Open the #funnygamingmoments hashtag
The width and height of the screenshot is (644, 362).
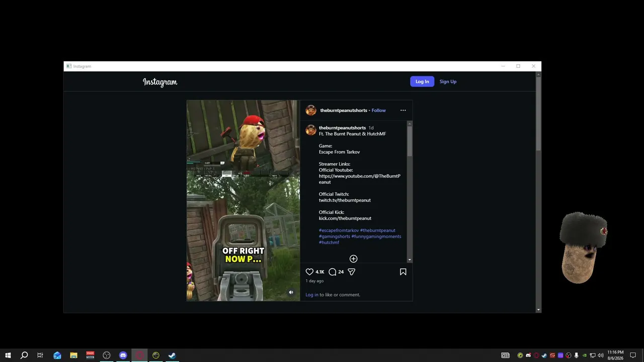coord(376,236)
